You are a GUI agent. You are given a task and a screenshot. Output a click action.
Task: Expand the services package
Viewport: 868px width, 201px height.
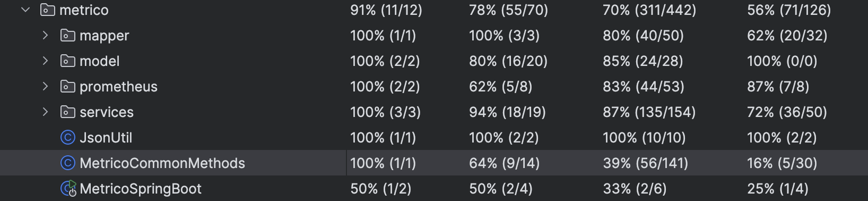[46, 112]
